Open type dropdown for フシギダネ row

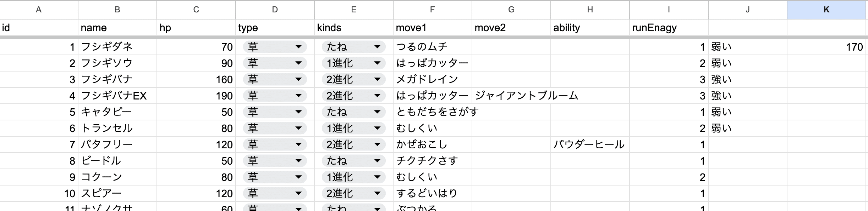pyautogui.click(x=275, y=47)
